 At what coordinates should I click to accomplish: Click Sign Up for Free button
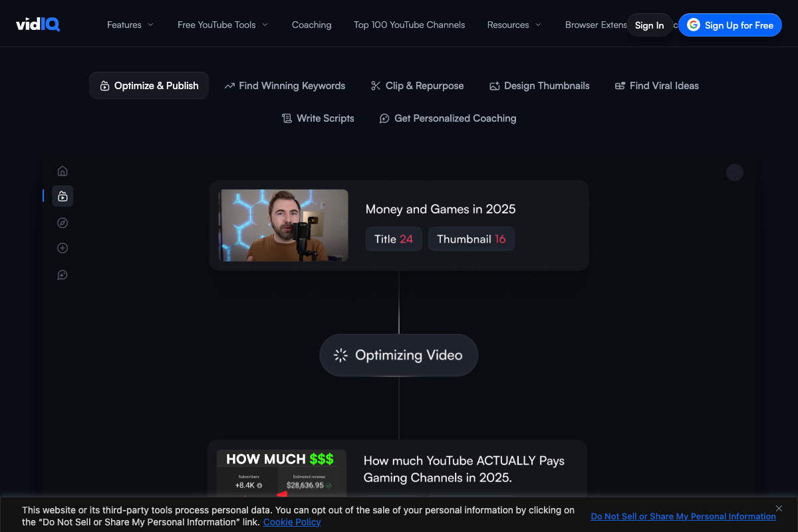click(730, 25)
